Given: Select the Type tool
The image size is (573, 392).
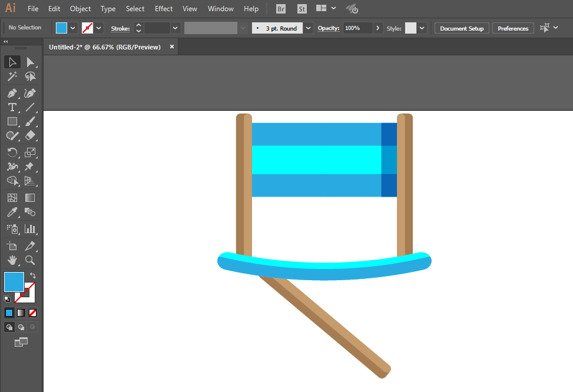Looking at the screenshot, I should point(12,107).
